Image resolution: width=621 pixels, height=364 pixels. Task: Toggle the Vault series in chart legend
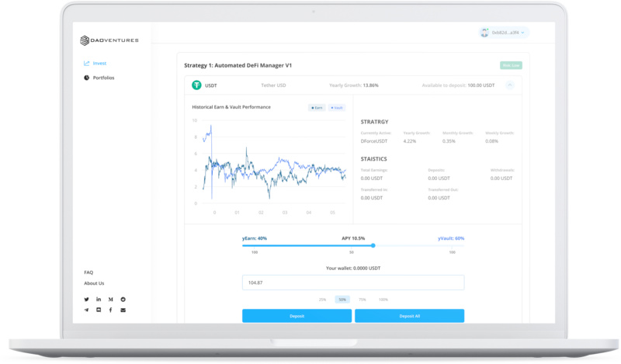tap(337, 108)
